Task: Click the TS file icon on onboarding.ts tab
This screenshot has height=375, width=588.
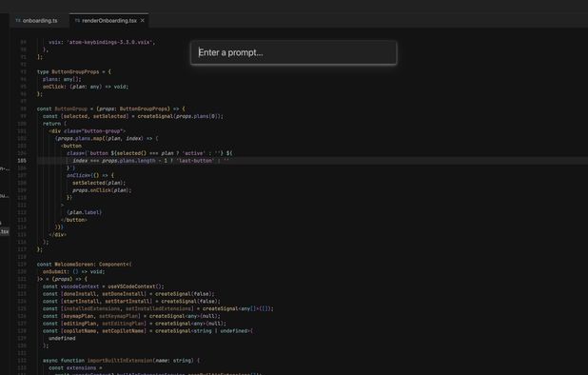Action: [18, 21]
